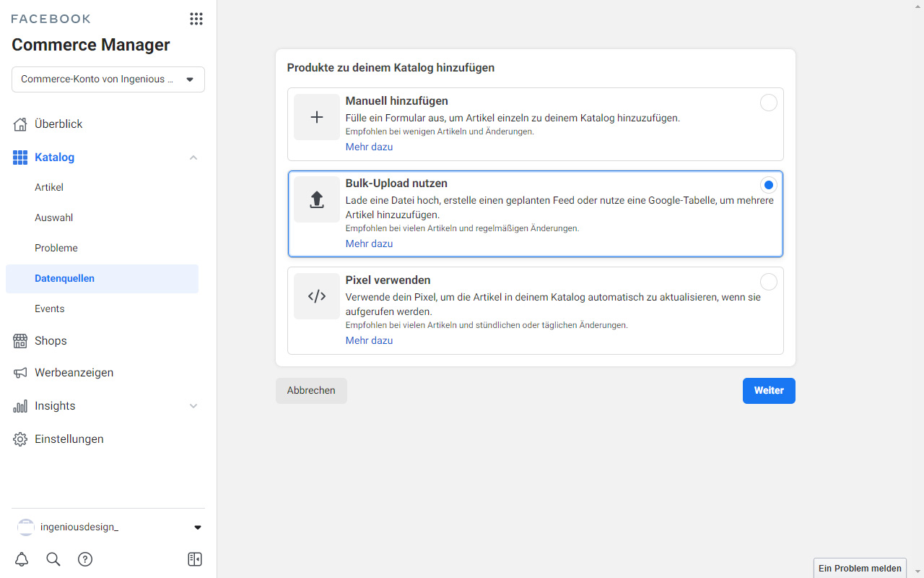Click the code icon for Pixel verwenden
The height and width of the screenshot is (578, 924).
tap(317, 296)
